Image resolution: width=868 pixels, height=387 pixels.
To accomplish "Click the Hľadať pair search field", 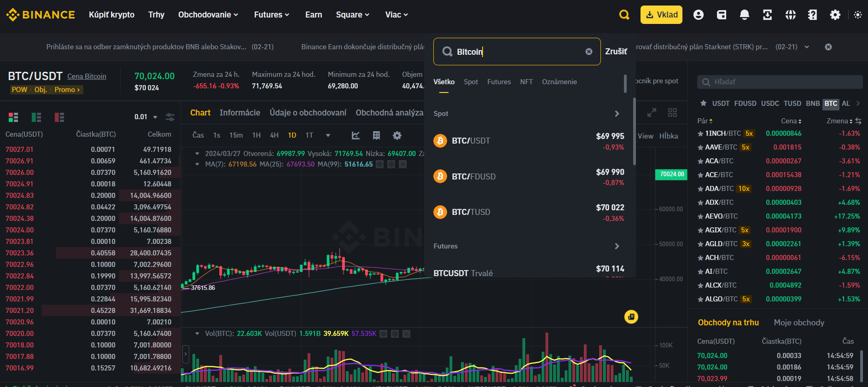I will pyautogui.click(x=780, y=82).
